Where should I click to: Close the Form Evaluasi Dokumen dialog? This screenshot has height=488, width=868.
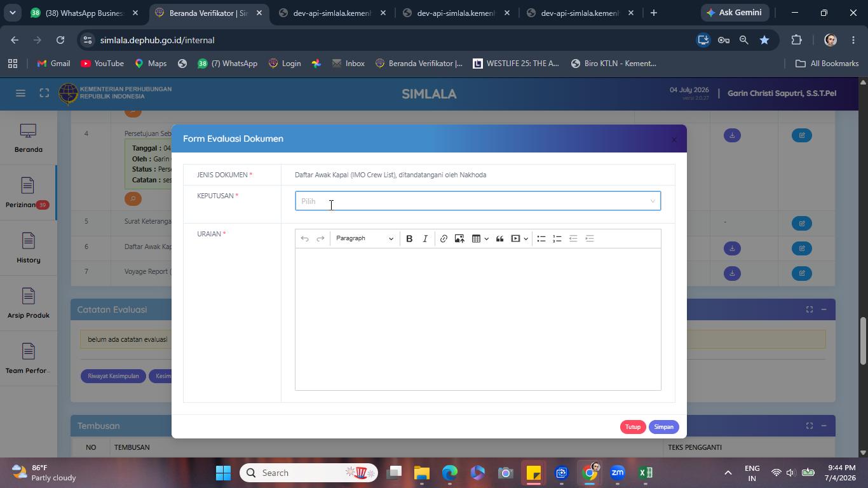tap(674, 140)
